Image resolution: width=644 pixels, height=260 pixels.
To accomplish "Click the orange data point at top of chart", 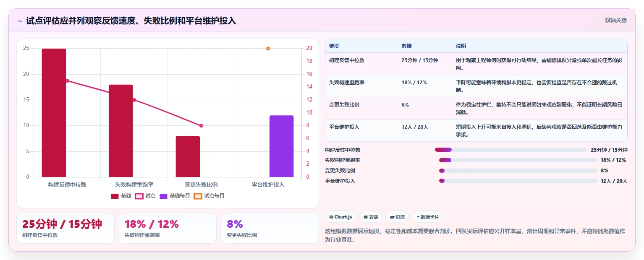I will [268, 49].
